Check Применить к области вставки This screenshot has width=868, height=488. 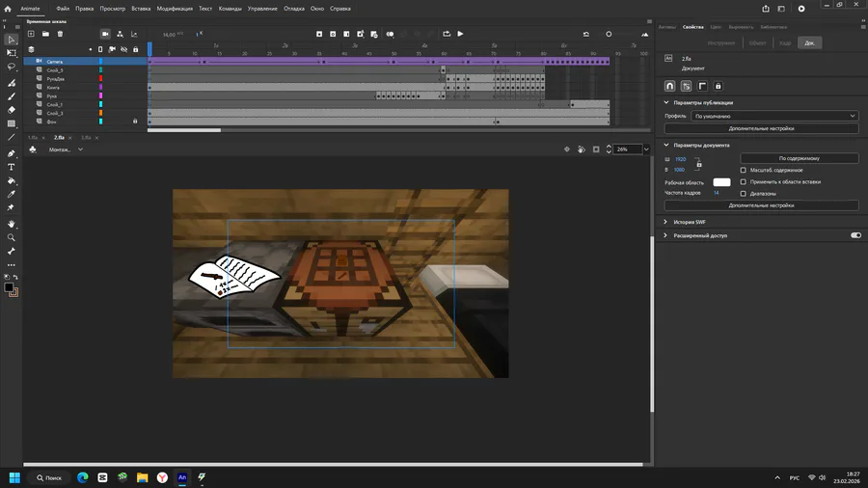(743, 181)
